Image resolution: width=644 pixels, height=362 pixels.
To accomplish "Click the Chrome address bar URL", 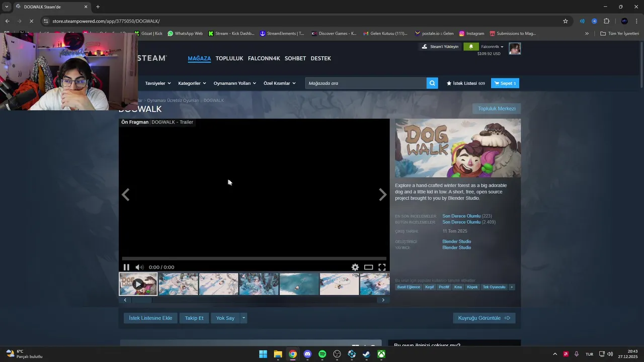I will [106, 21].
